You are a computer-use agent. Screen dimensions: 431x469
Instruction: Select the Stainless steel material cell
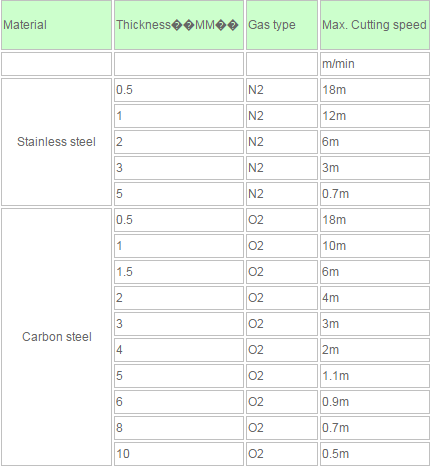pyautogui.click(x=56, y=142)
